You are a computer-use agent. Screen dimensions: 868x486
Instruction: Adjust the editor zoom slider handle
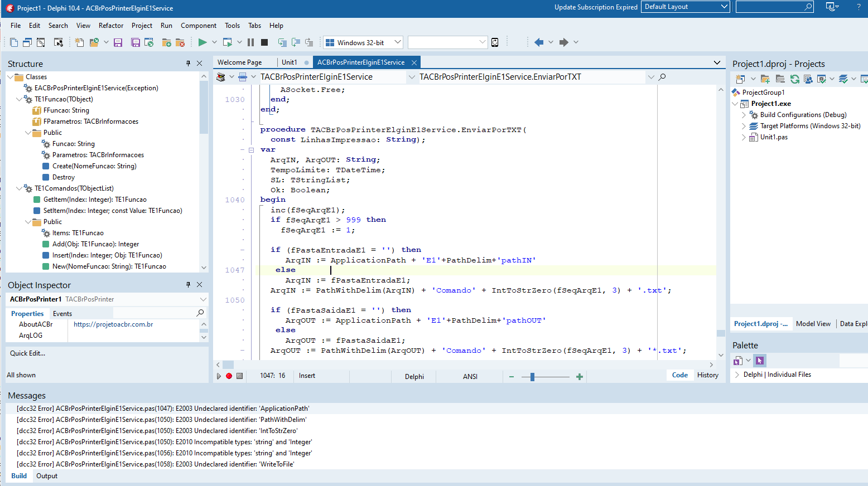click(x=533, y=377)
